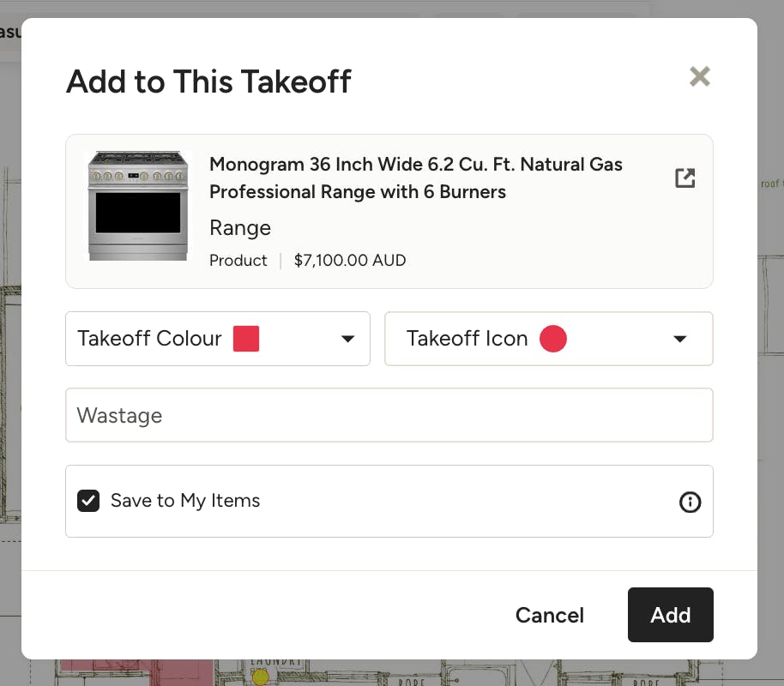Image resolution: width=784 pixels, height=686 pixels.
Task: Click the Add button
Action: [x=671, y=615]
